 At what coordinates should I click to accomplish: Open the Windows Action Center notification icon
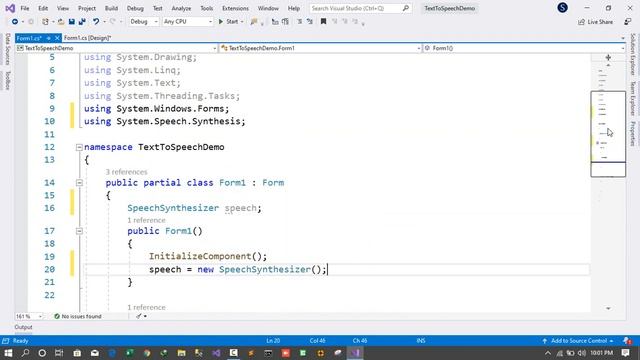coord(625,353)
